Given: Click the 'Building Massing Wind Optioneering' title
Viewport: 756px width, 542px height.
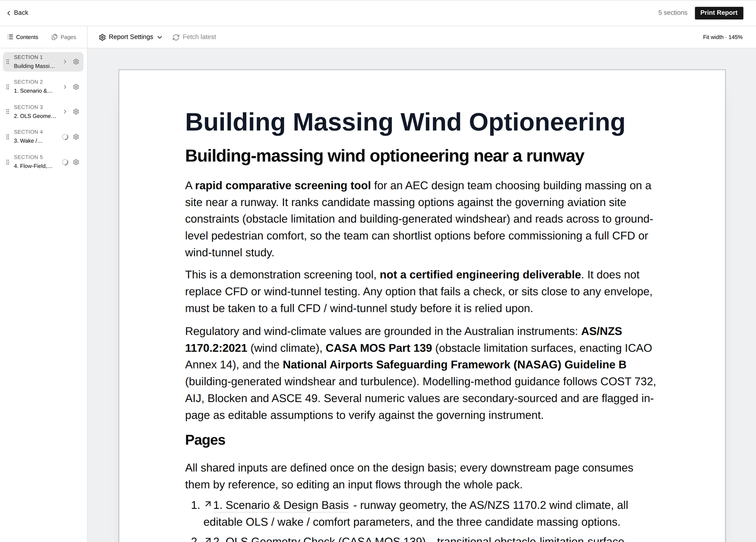Looking at the screenshot, I should (405, 122).
